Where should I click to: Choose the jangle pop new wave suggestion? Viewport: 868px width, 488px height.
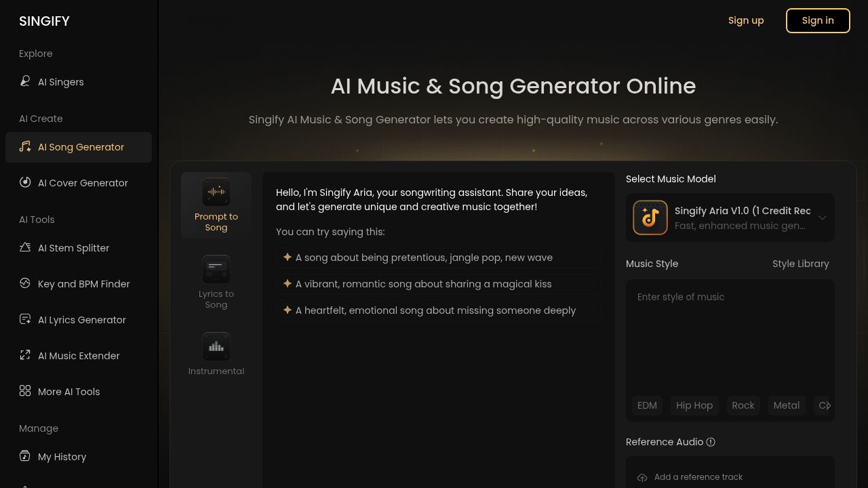point(438,258)
